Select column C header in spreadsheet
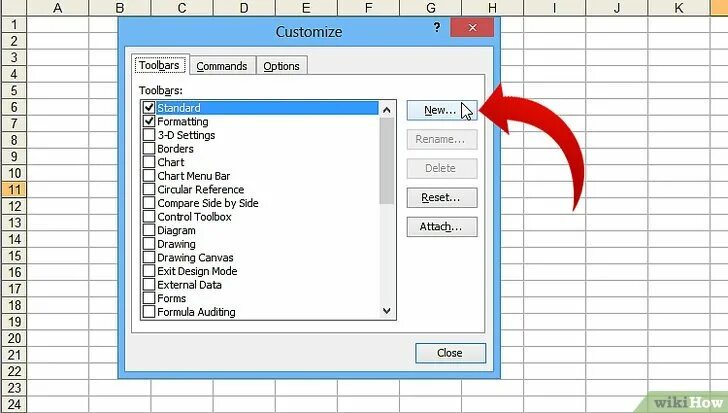This screenshot has width=728, height=413. click(182, 8)
